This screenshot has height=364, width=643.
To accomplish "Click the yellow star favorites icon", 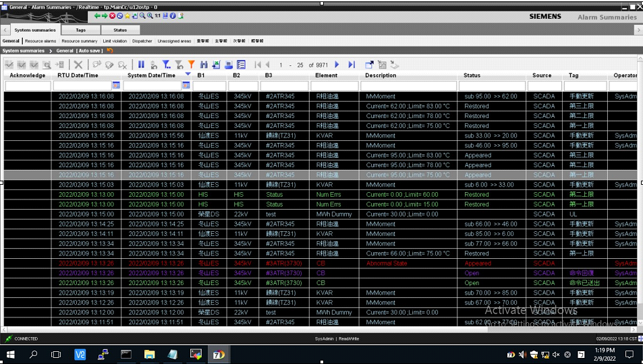I will 127,16.
